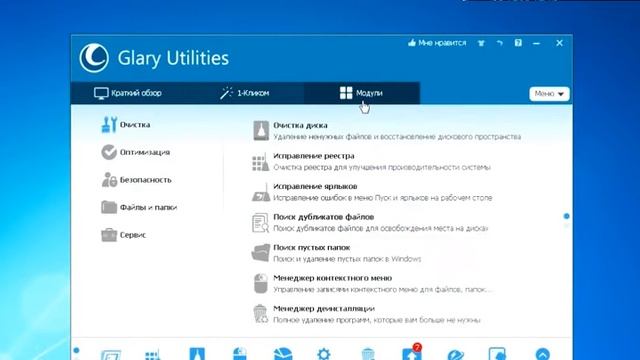Click bottom bar up chevron circle icon
Viewport: 640px width, 360px height.
pyautogui.click(x=542, y=354)
